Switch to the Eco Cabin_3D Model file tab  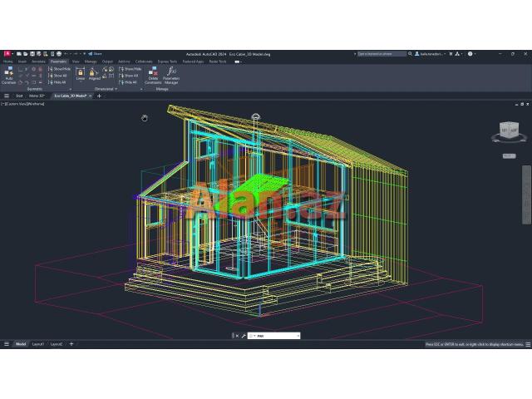71,96
